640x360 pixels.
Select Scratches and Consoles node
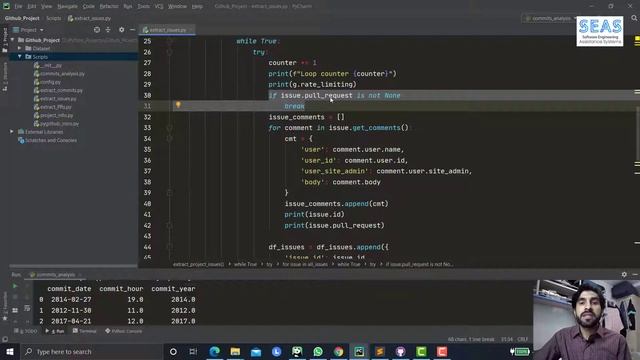(x=47, y=140)
